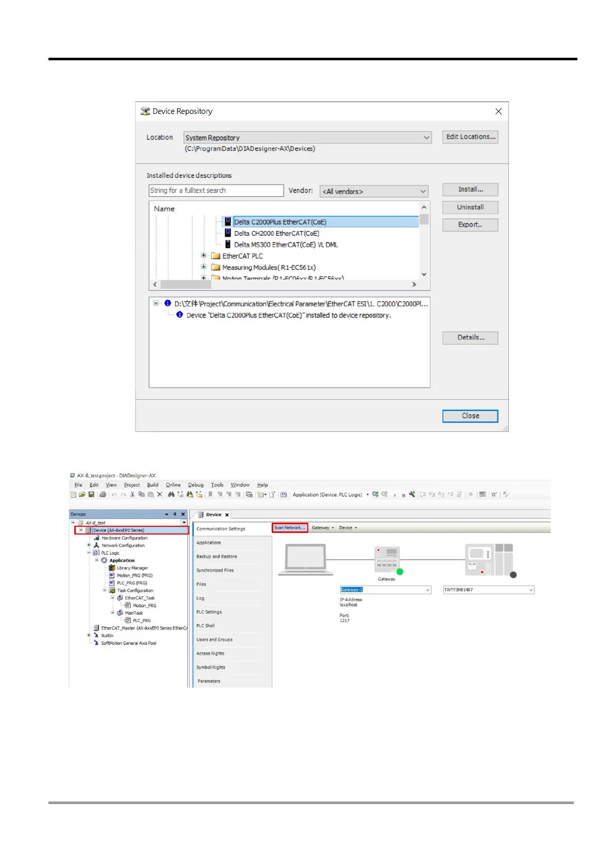Click the Find binoculars icon
Image resolution: width=614 pixels, height=868 pixels.
click(171, 494)
